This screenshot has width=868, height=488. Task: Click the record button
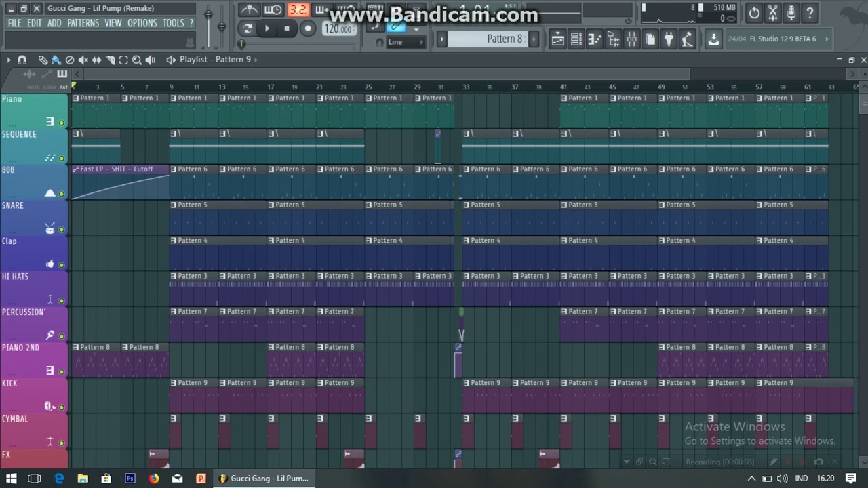tap(307, 28)
